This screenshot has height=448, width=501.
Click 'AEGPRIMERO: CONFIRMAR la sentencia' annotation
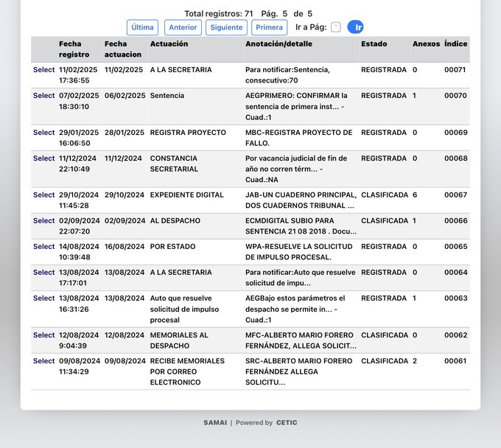pyautogui.click(x=296, y=106)
